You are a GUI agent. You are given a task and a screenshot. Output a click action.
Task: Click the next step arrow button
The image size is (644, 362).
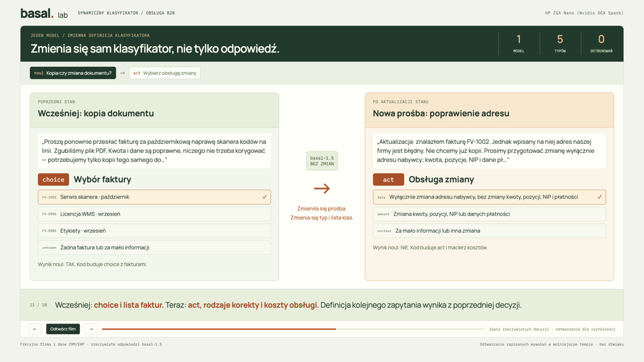pyautogui.click(x=91, y=329)
